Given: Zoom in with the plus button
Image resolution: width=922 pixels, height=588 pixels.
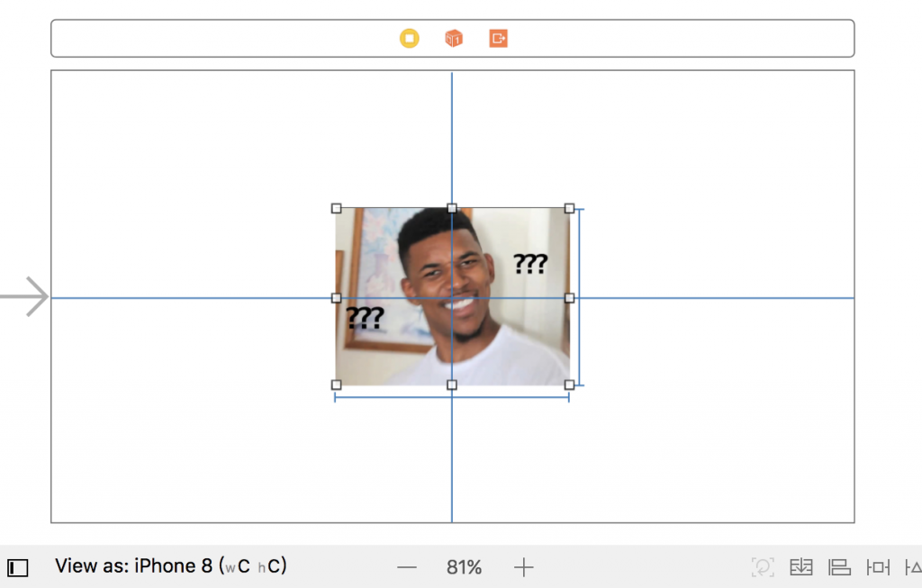Looking at the screenshot, I should 523,567.
